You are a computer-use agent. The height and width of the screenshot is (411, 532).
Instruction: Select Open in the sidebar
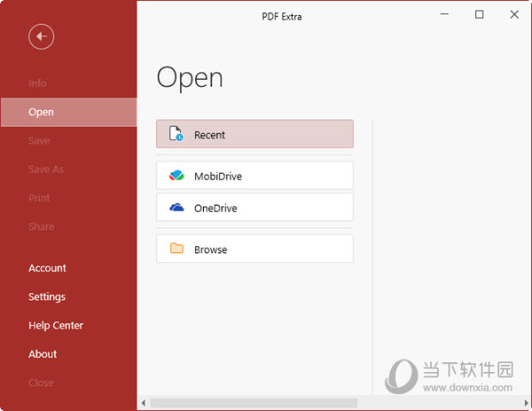click(41, 112)
